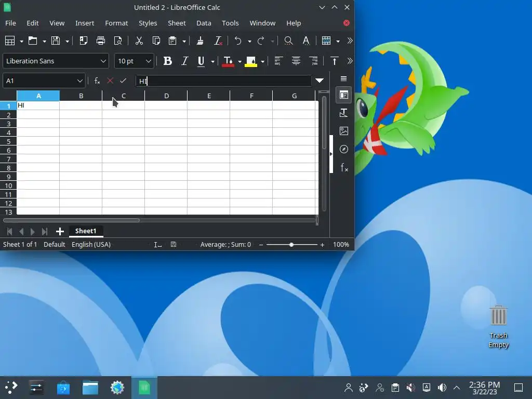
Task: Click the Insert row/table icon
Action: tap(326, 41)
